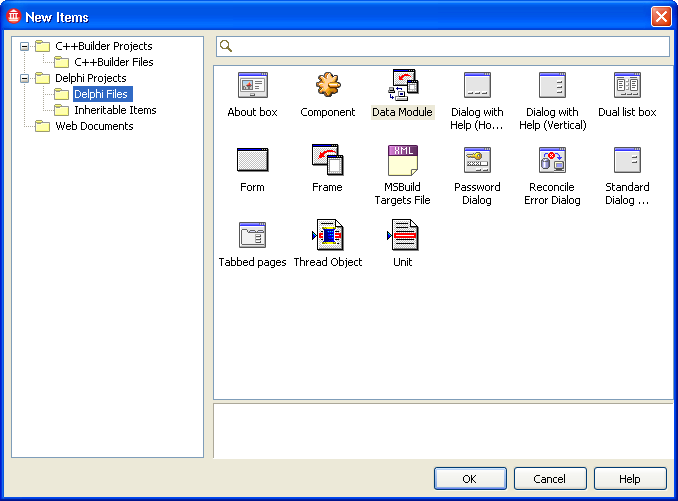Choose the Tabbed pages icon
The image size is (678, 501).
pyautogui.click(x=253, y=235)
